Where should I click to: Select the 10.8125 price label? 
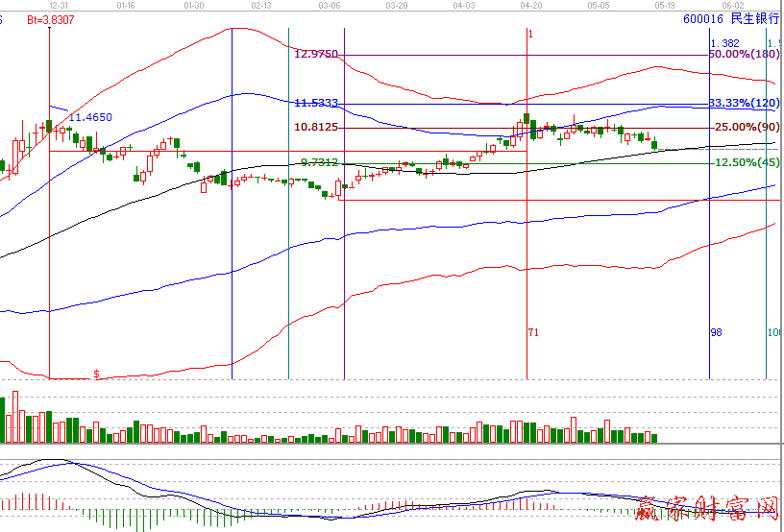(x=316, y=127)
